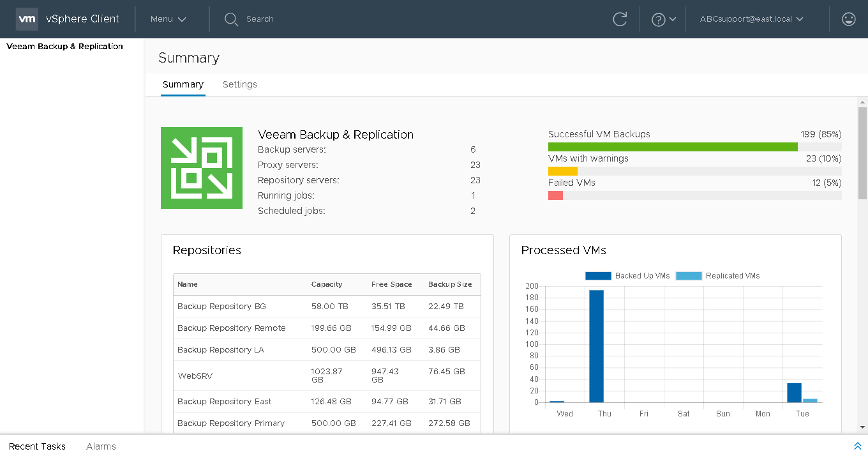
Task: Click the Veeam Backup & Replication logo
Action: 202,168
